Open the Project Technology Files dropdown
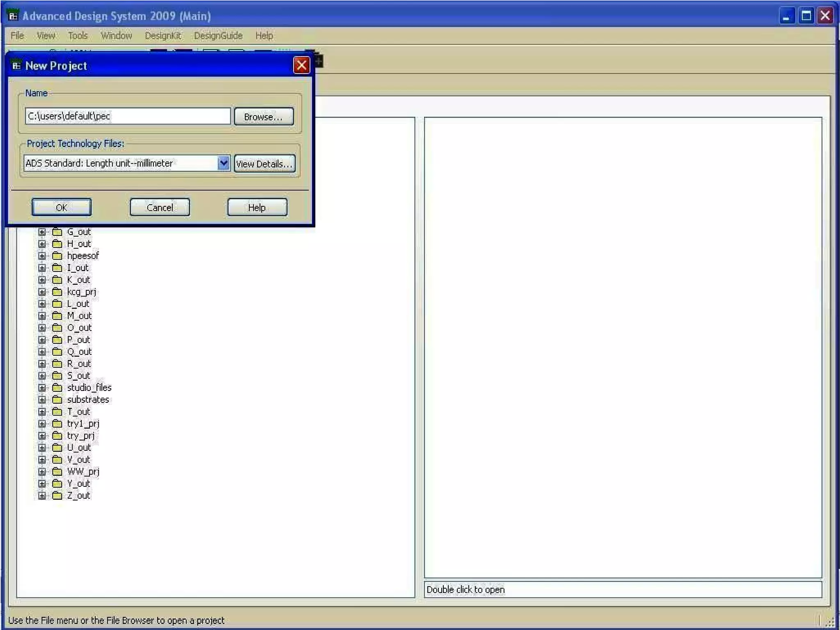840x630 pixels. [224, 163]
